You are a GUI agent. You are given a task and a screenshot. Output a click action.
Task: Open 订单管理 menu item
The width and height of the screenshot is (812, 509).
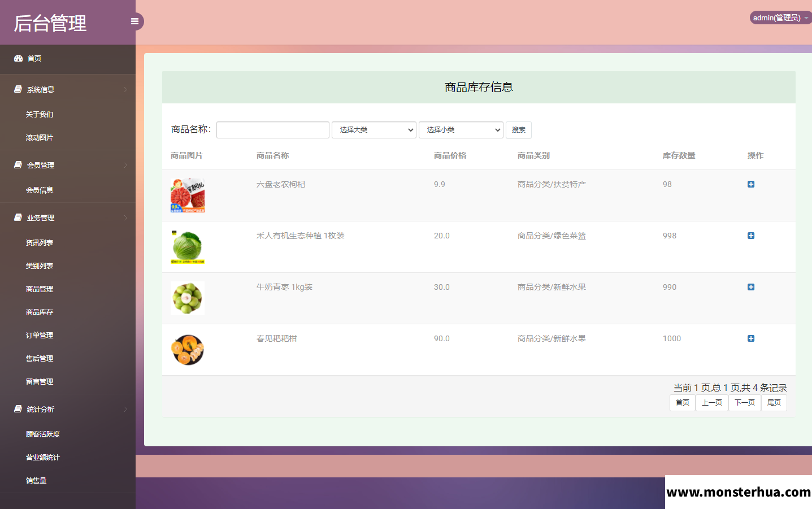coord(40,335)
